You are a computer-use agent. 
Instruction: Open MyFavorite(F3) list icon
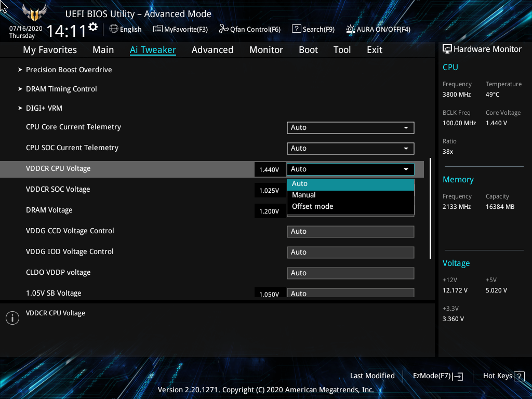158,29
